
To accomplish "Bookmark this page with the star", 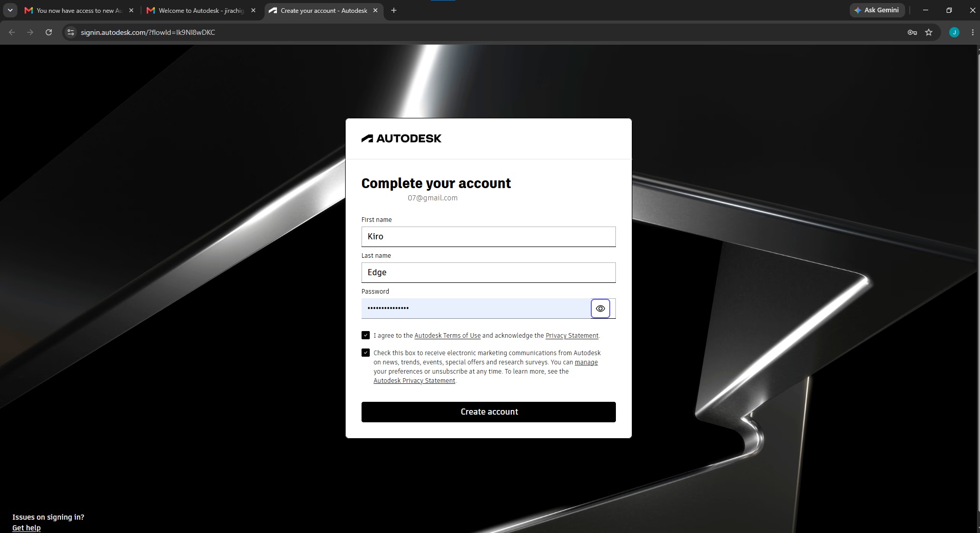I will (929, 32).
